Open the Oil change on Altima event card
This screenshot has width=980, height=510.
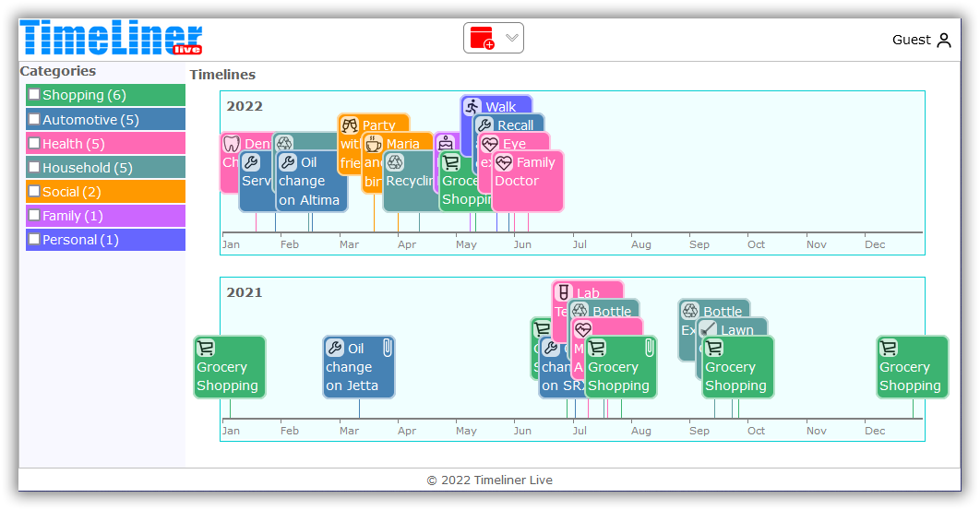[x=311, y=182]
